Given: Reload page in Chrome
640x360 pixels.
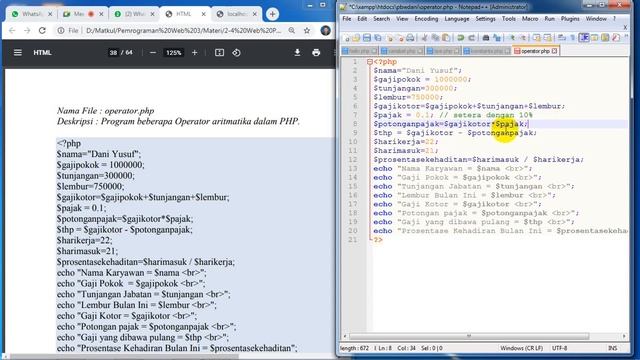Looking at the screenshot, I should click(42, 31).
